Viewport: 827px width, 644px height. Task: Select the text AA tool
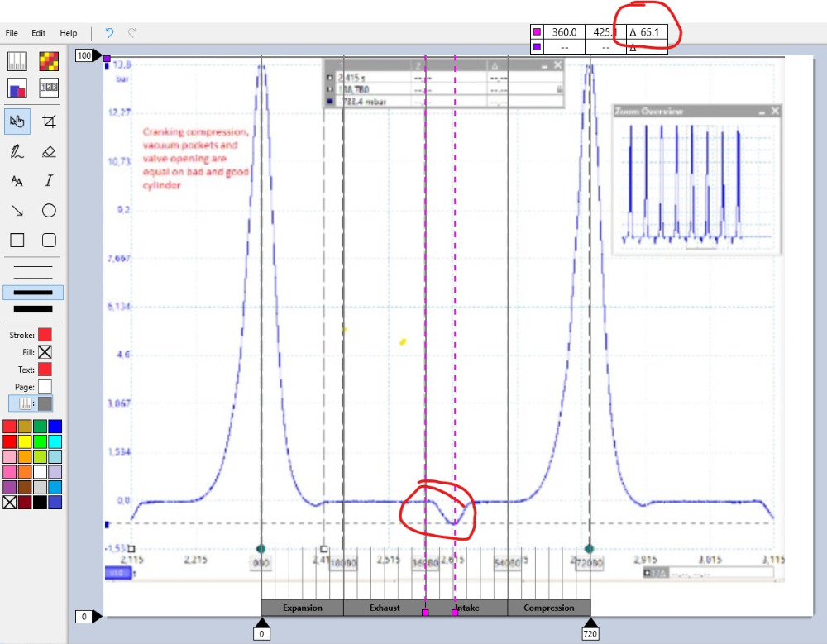(x=17, y=181)
